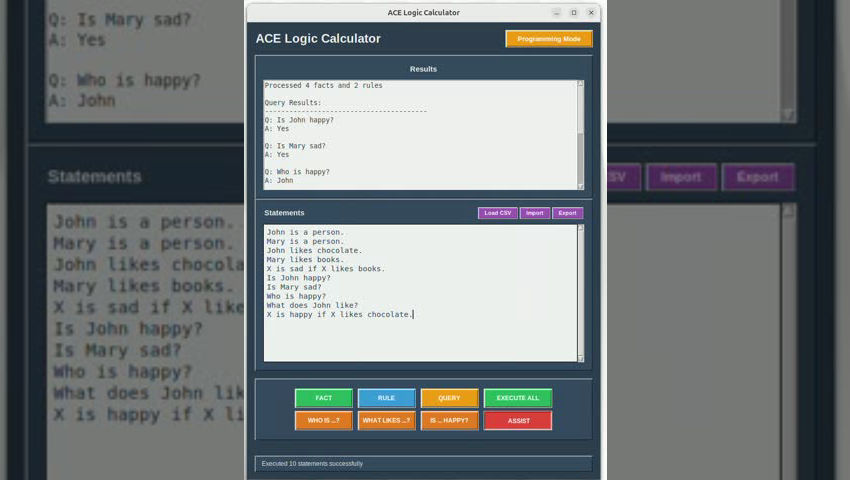Click the Load CSV button

point(497,213)
